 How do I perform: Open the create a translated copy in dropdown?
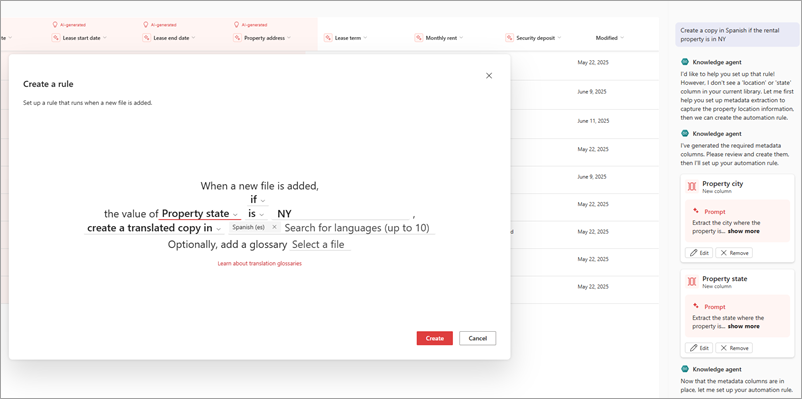coord(153,228)
